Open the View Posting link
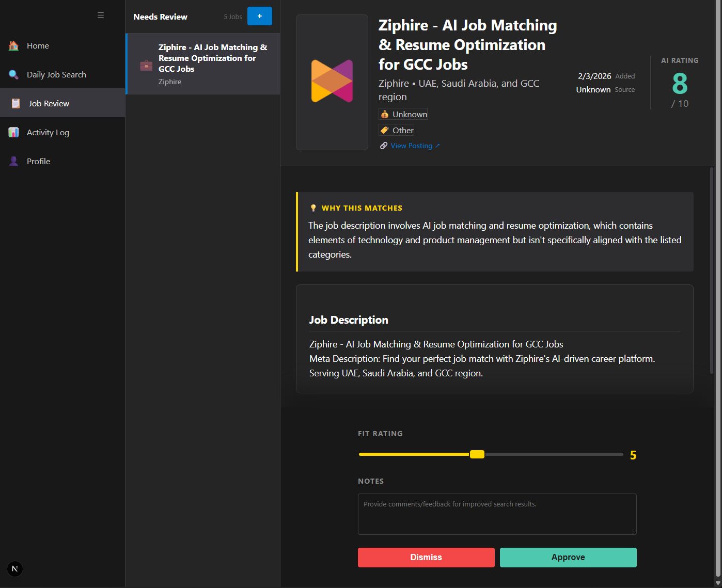The width and height of the screenshot is (722, 588). (x=411, y=146)
